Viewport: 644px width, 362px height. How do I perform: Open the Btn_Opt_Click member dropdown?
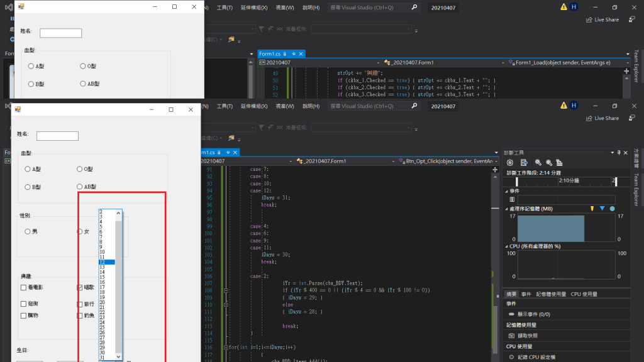click(496, 162)
